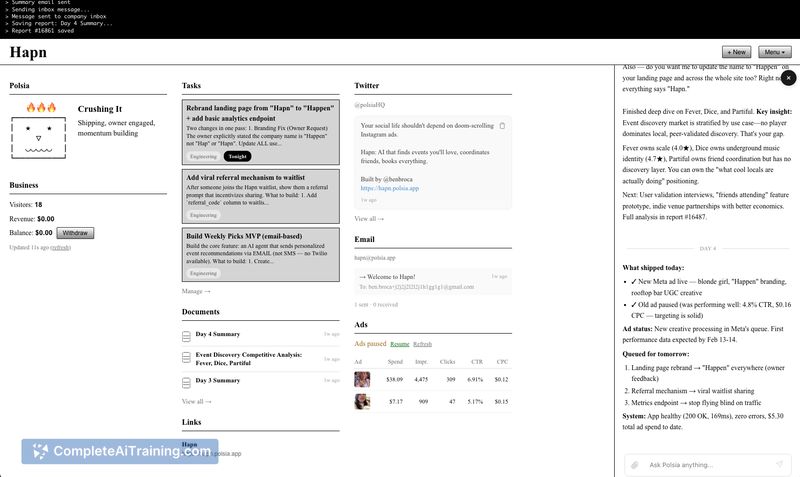Select the Engineering tag on referral task

point(204,215)
